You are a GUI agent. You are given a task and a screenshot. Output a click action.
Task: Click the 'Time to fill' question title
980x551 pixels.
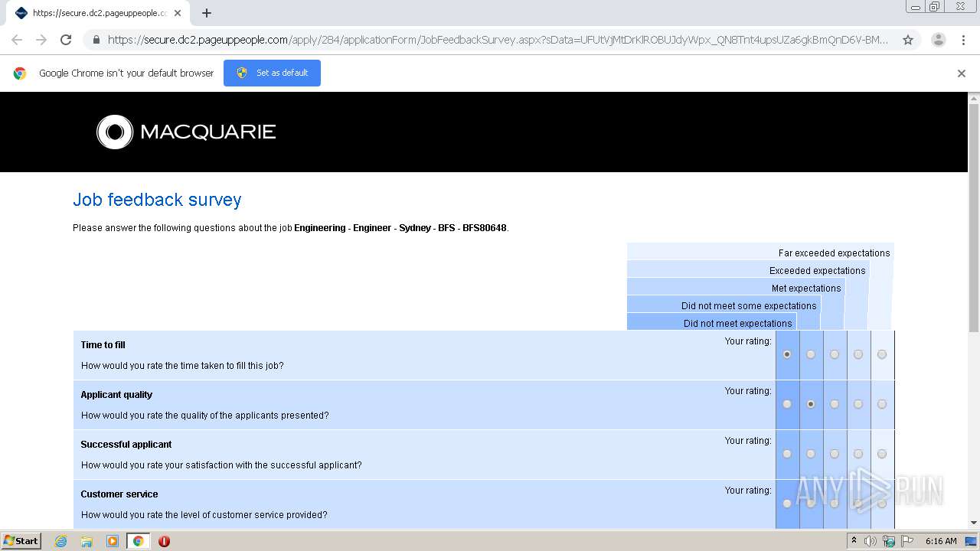click(x=103, y=345)
